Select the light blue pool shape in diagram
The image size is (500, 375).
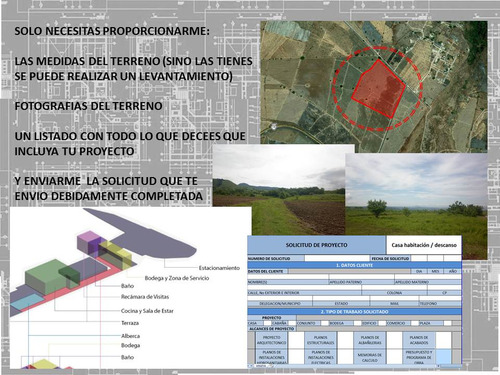(x=27, y=302)
